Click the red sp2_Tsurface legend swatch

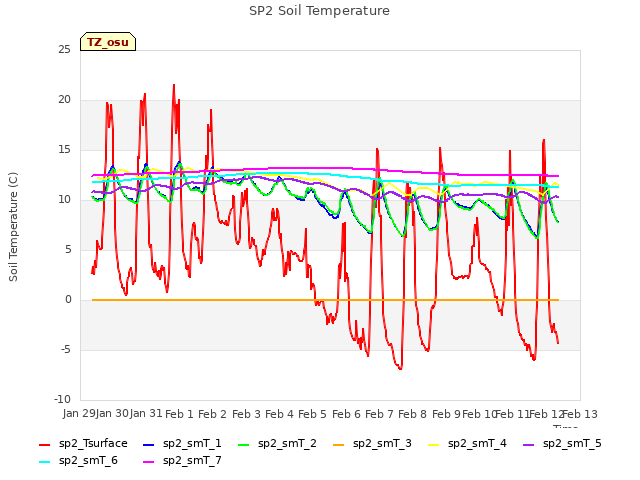pos(44,444)
